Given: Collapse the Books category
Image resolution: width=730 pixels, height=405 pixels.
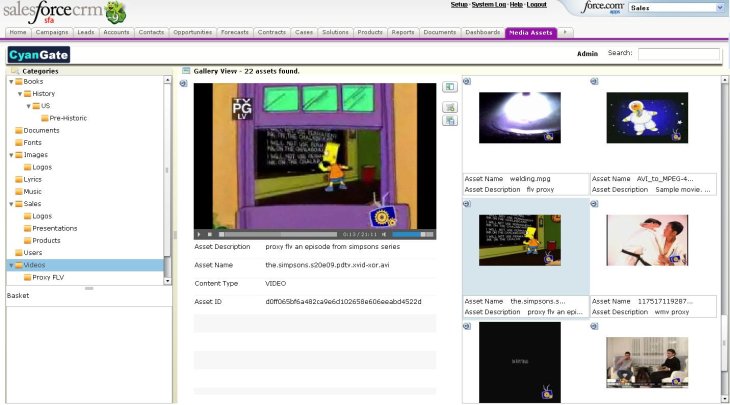Looking at the screenshot, I should coord(11,81).
